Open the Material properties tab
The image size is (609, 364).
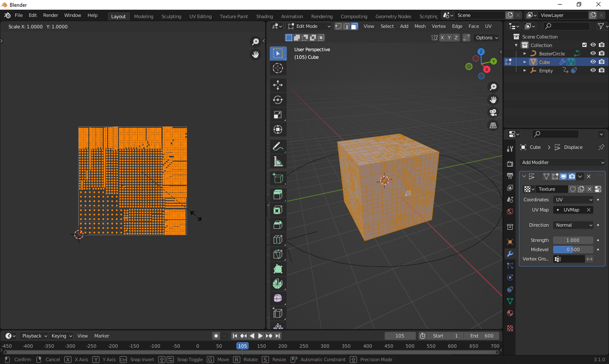(x=510, y=313)
